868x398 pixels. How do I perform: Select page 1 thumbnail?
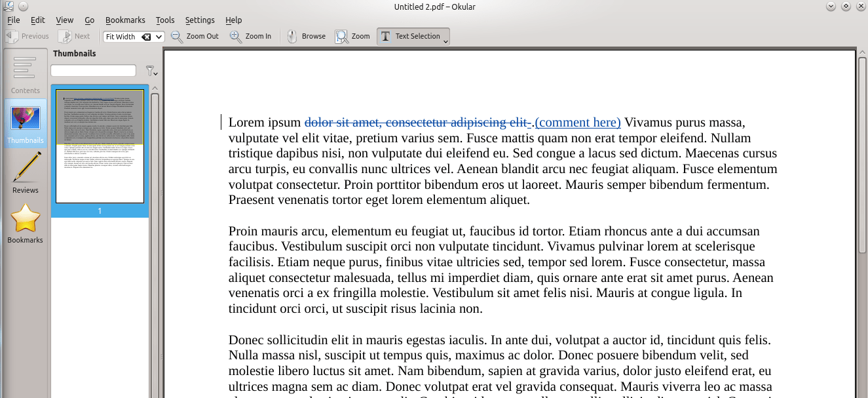100,146
